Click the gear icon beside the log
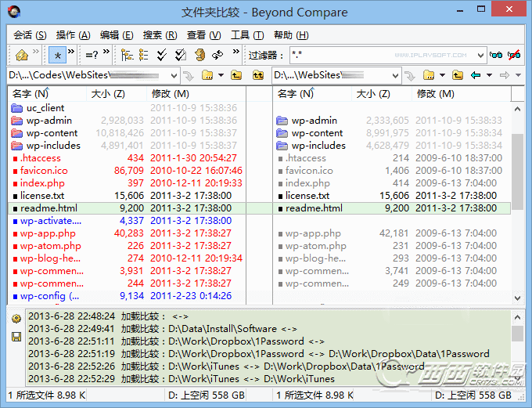Screen dimensions: 532x408 (x=16, y=319)
